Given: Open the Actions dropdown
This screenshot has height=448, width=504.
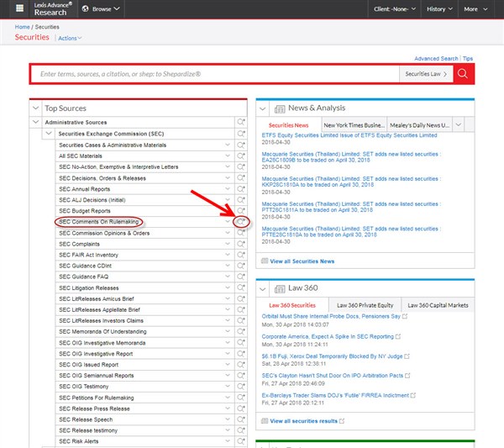Looking at the screenshot, I should coord(70,38).
